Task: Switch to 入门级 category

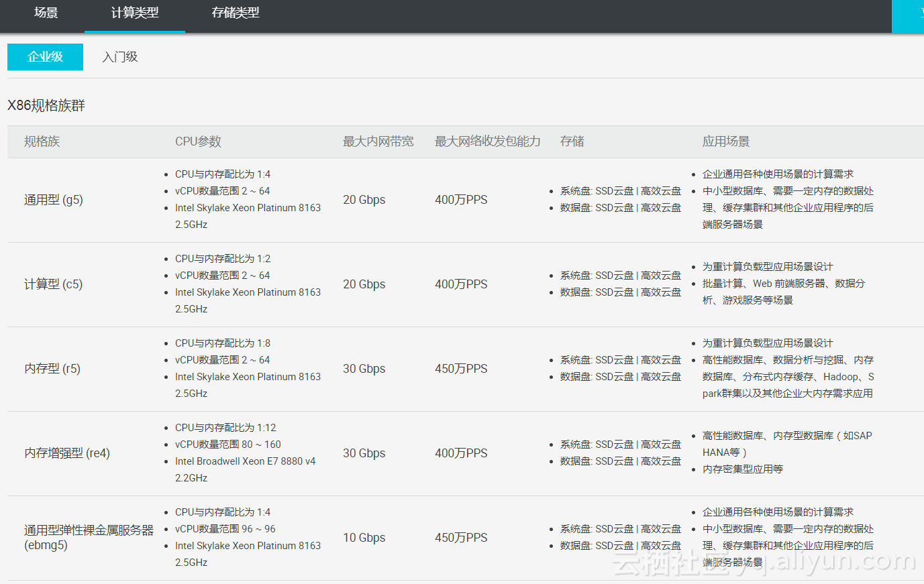Action: coord(120,57)
